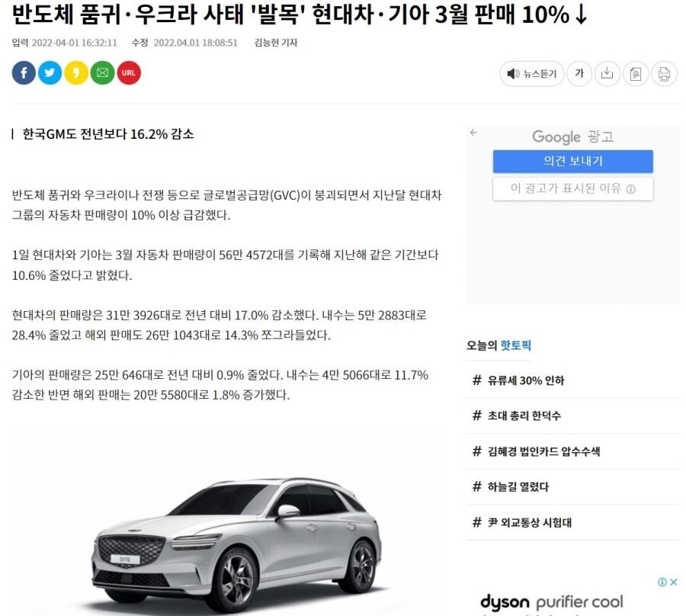Listen to news with 뉴스듣기 button
The image size is (686, 616).
point(531,73)
